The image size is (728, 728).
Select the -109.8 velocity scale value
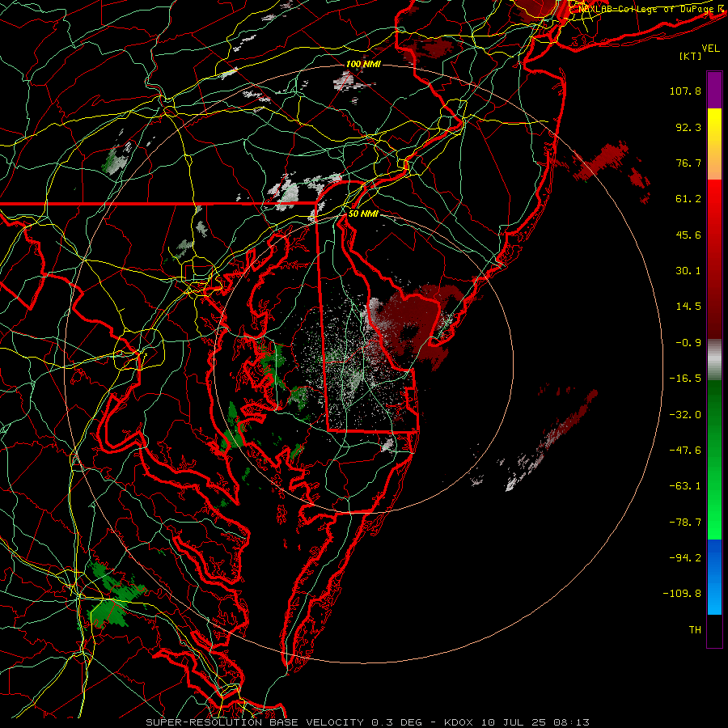[x=683, y=594]
